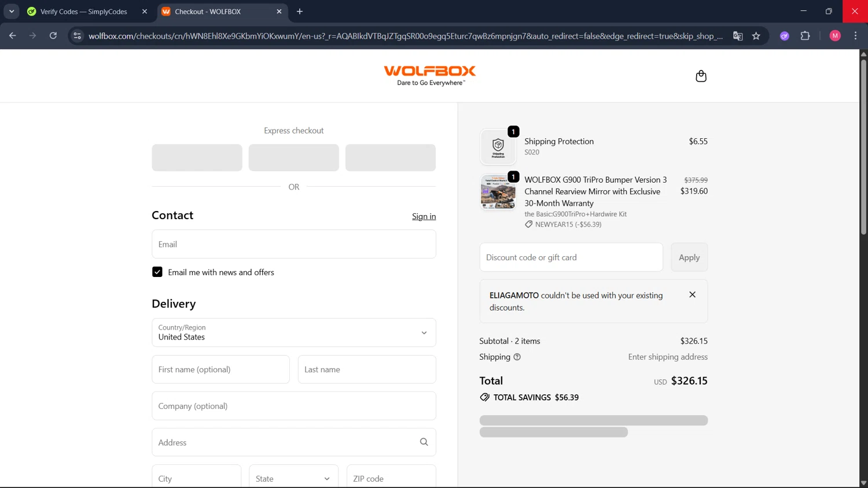Click the struck-through $375.99 price
The image size is (868, 488).
(x=696, y=180)
